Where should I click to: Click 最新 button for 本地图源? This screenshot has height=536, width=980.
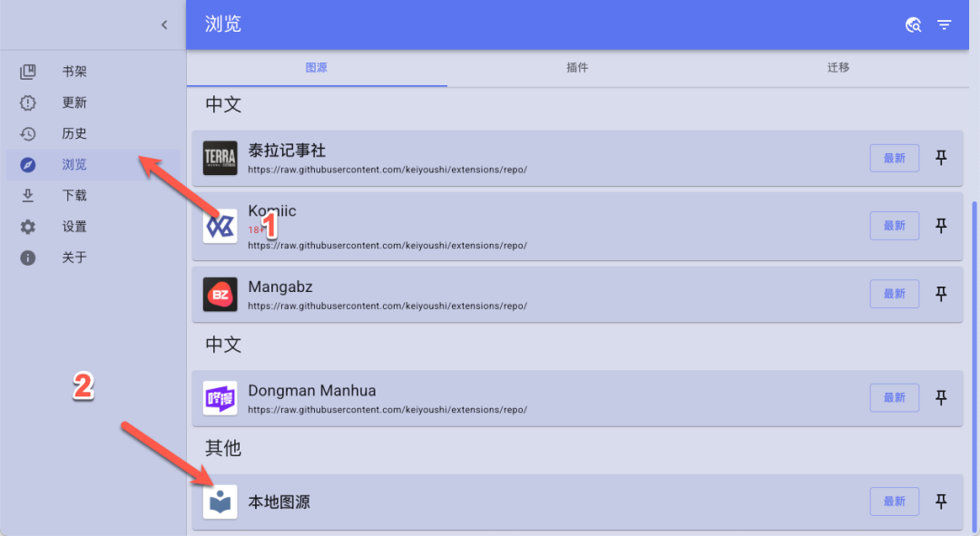894,501
